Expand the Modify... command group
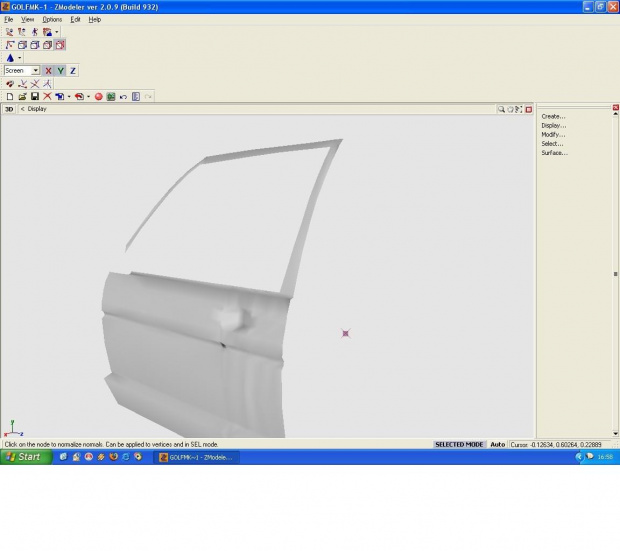 (553, 135)
